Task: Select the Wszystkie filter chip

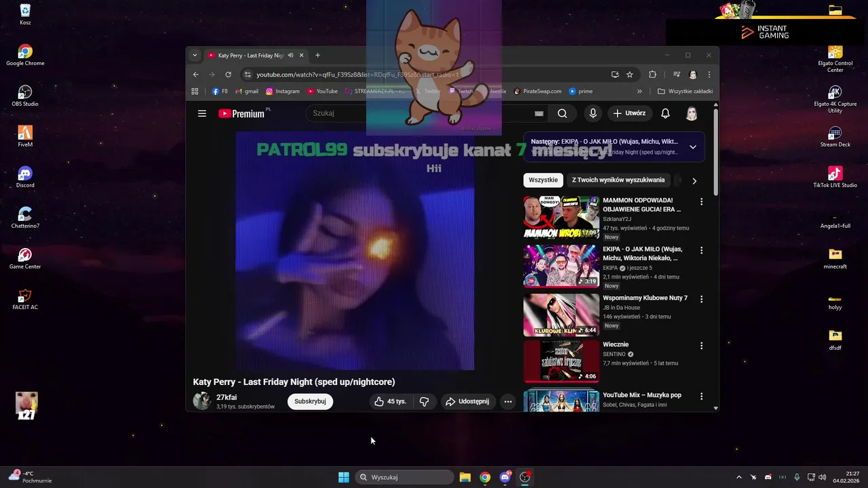Action: 543,180
